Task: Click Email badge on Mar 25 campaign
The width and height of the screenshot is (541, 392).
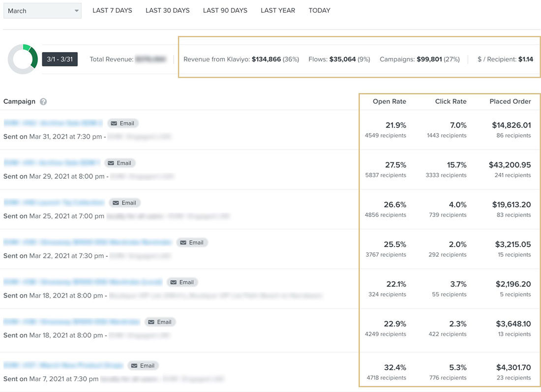Action: (125, 203)
